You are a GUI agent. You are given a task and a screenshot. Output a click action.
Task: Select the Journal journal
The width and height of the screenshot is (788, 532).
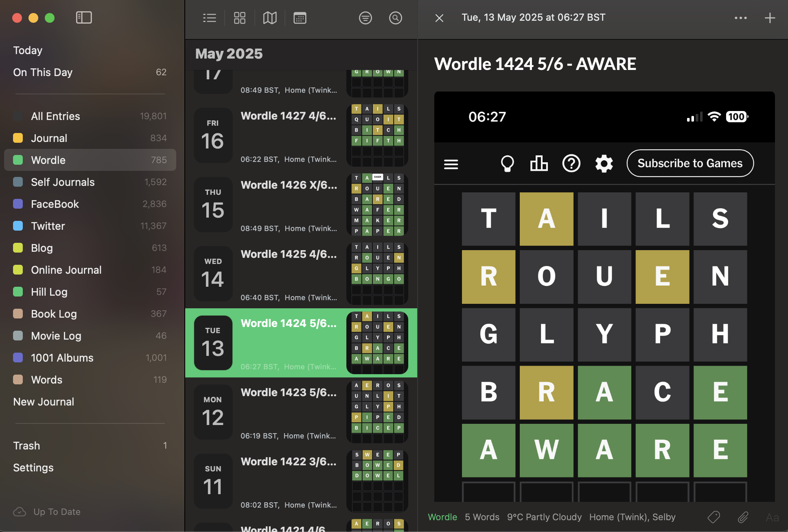point(49,138)
